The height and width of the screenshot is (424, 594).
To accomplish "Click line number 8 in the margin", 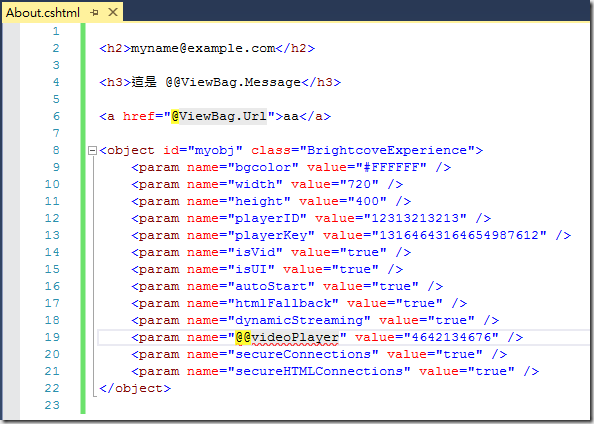I will coord(56,150).
